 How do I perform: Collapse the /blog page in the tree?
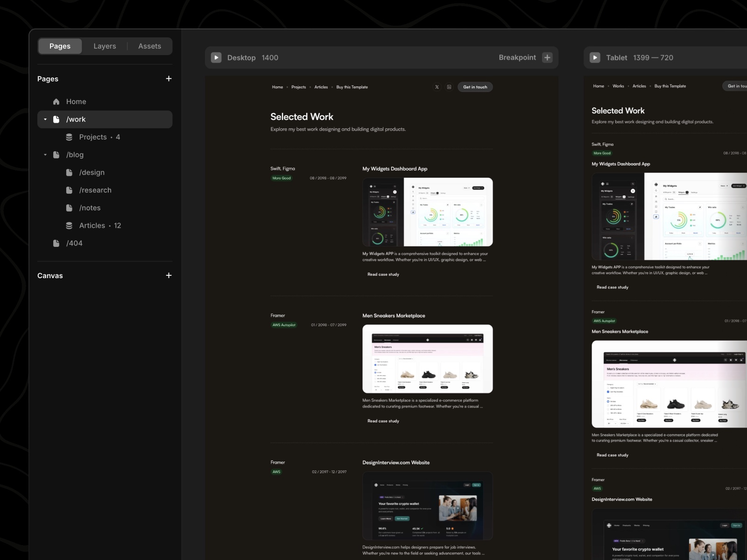(x=45, y=154)
